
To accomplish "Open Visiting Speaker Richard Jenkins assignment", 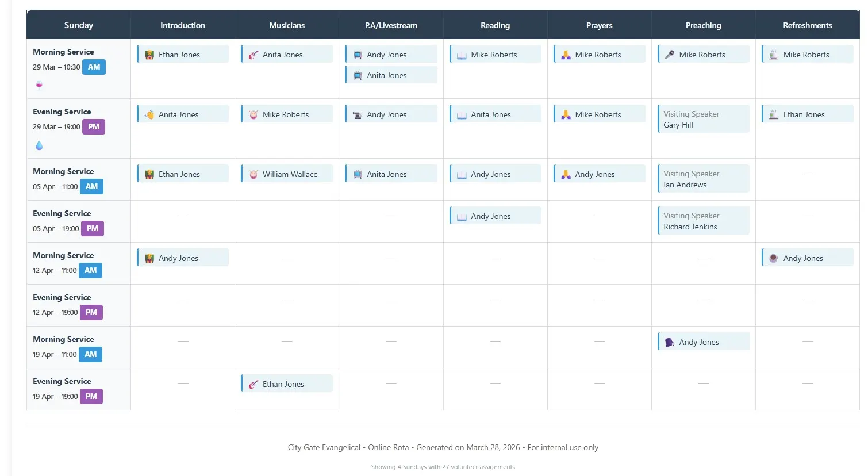I will pyautogui.click(x=704, y=221).
